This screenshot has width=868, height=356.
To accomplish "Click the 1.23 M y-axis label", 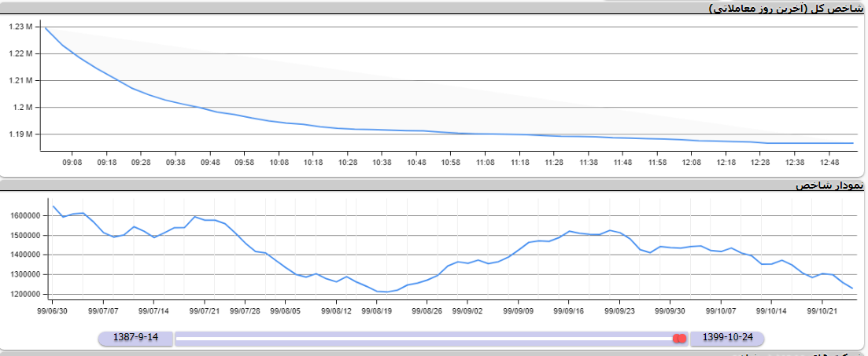I will click(20, 27).
